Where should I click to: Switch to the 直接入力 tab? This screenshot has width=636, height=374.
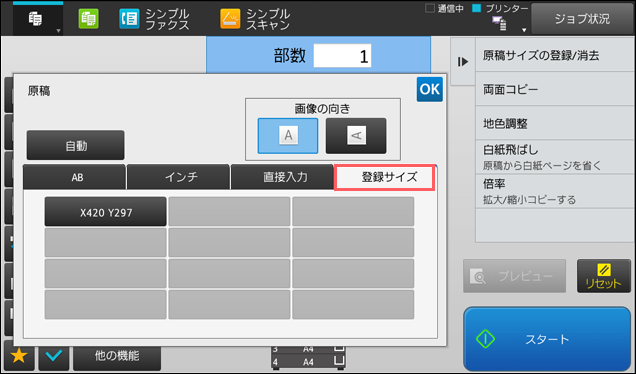coord(282,177)
